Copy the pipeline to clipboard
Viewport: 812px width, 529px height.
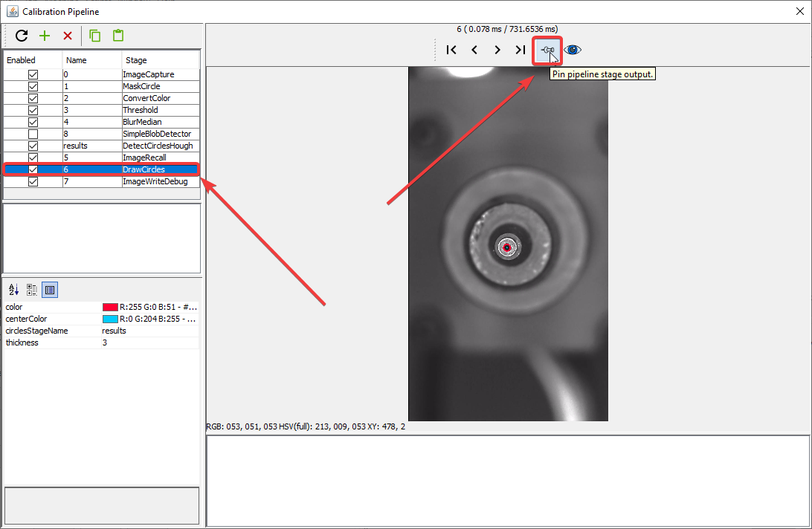click(x=94, y=36)
